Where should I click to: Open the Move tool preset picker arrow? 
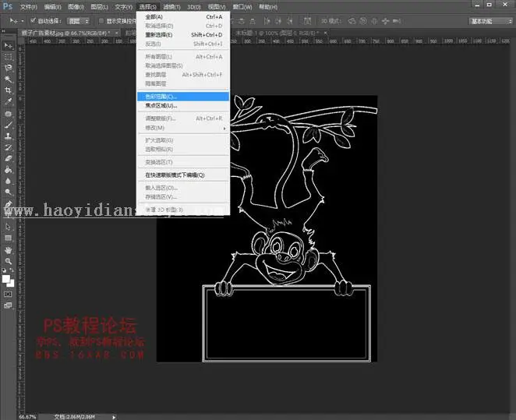22,21
